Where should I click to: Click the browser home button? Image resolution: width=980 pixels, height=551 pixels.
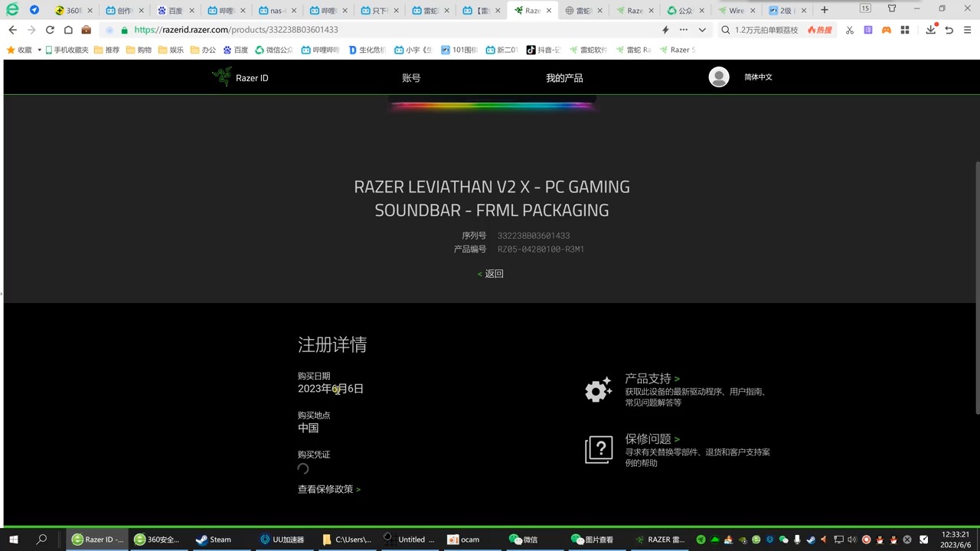[x=68, y=30]
